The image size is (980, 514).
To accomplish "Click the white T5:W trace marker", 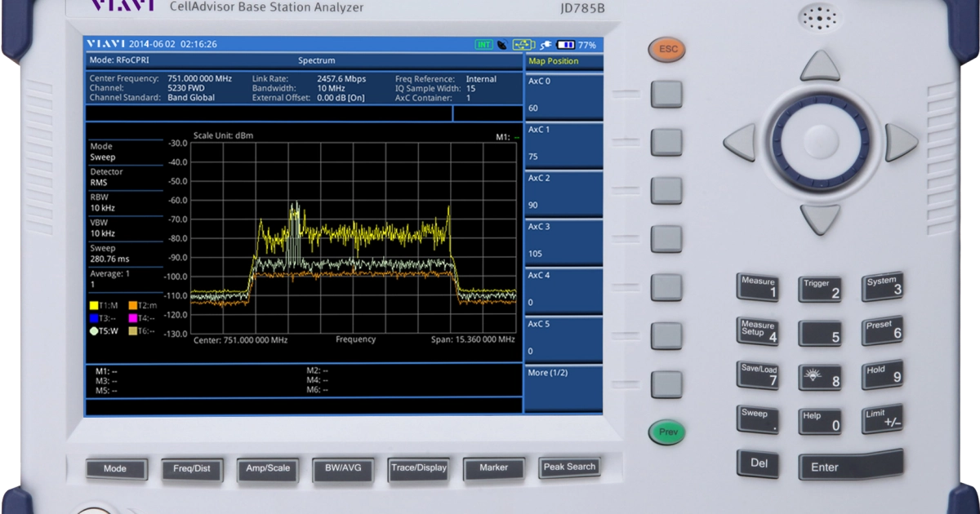I will pyautogui.click(x=95, y=331).
